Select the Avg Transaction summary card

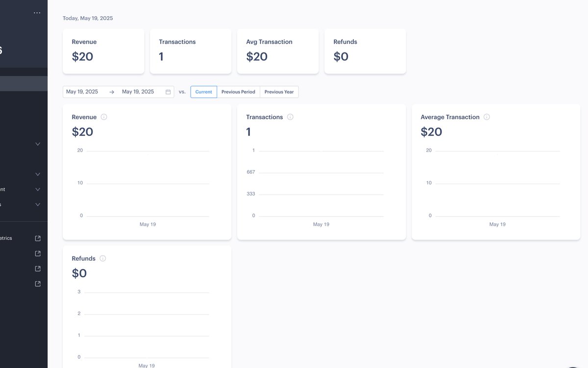click(x=278, y=51)
